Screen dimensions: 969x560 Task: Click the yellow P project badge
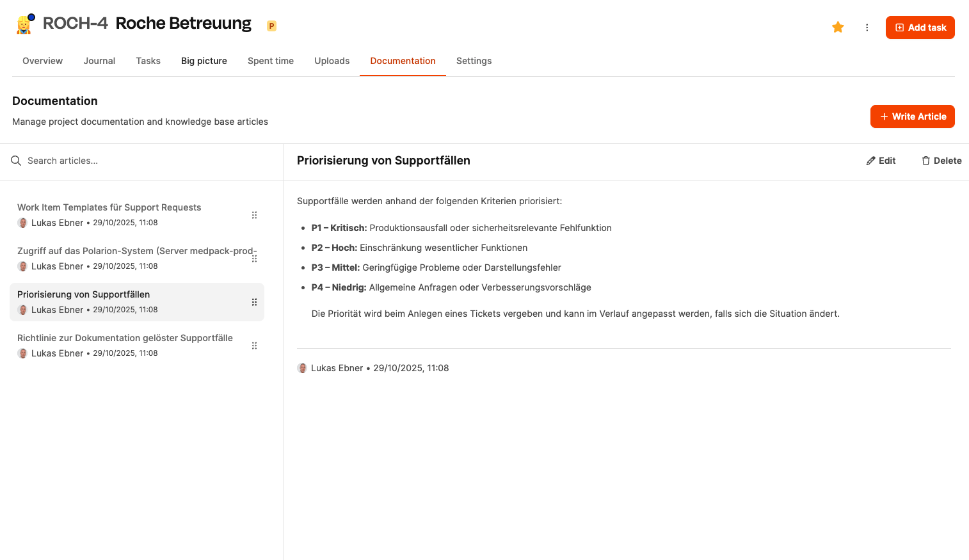click(x=271, y=26)
